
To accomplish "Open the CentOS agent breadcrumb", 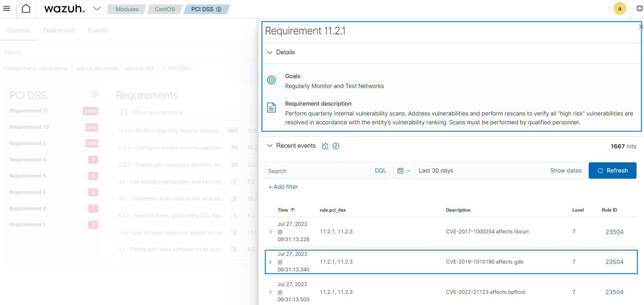I will 165,9.
